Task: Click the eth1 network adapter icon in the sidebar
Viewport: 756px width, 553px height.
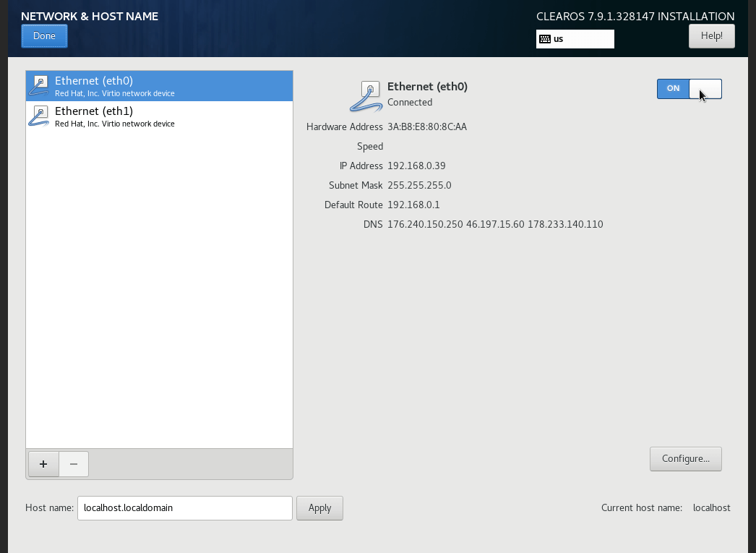Action: (39, 116)
